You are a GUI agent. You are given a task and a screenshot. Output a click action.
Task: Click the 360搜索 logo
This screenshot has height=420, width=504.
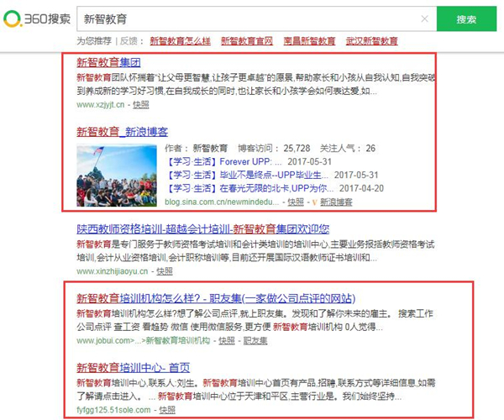(x=37, y=19)
